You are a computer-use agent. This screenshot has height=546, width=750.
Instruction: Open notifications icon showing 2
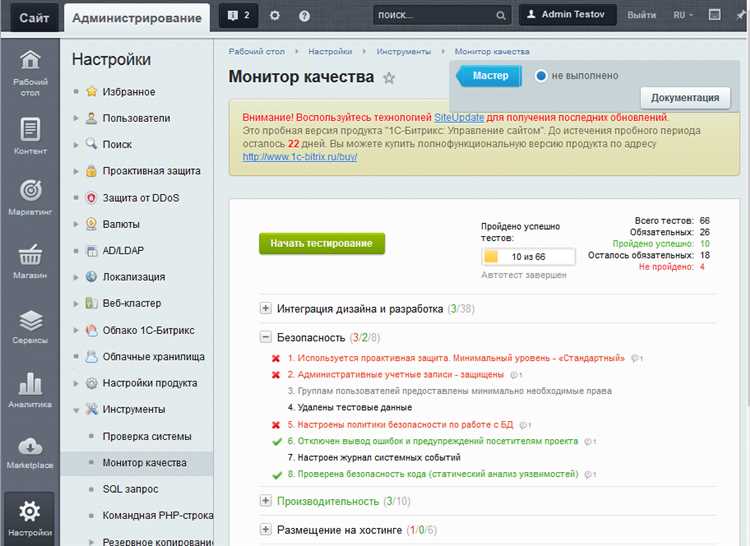pyautogui.click(x=239, y=16)
